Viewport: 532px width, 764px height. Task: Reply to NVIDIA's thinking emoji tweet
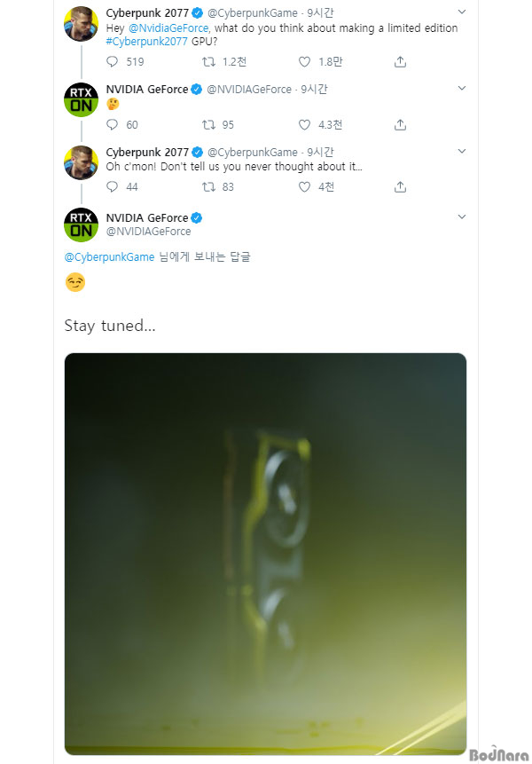(112, 124)
